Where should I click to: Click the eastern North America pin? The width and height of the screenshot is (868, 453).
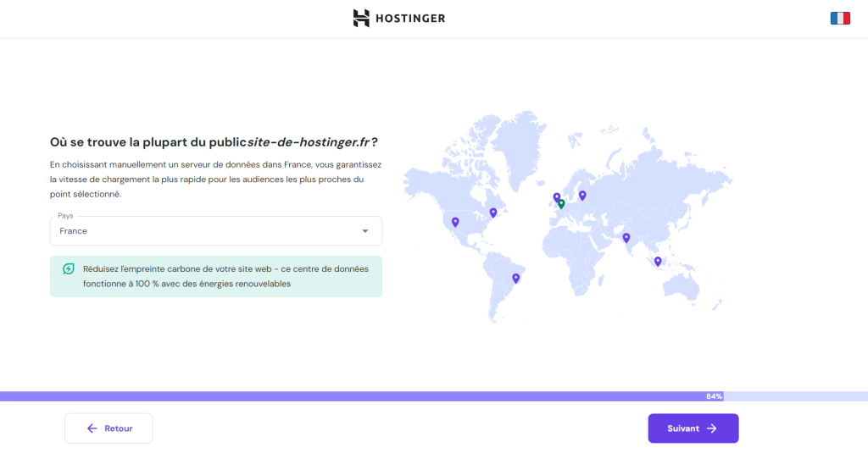[493, 213]
